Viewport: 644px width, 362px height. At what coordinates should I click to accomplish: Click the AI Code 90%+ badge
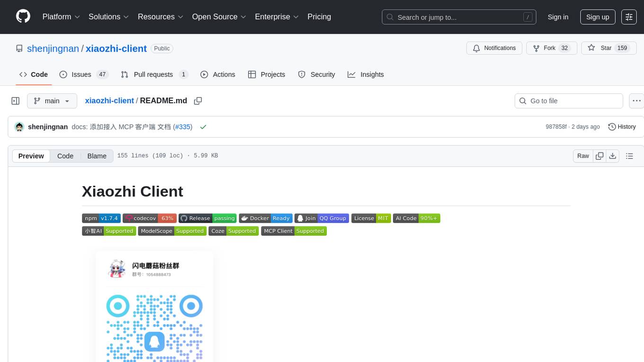417,218
